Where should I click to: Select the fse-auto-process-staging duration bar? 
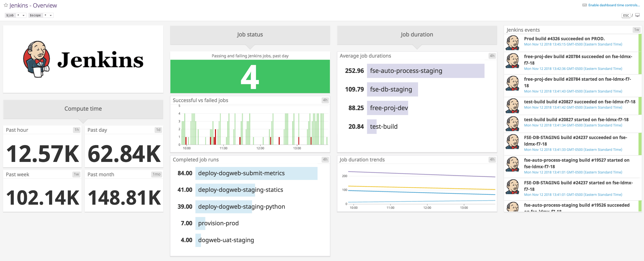pyautogui.click(x=425, y=71)
